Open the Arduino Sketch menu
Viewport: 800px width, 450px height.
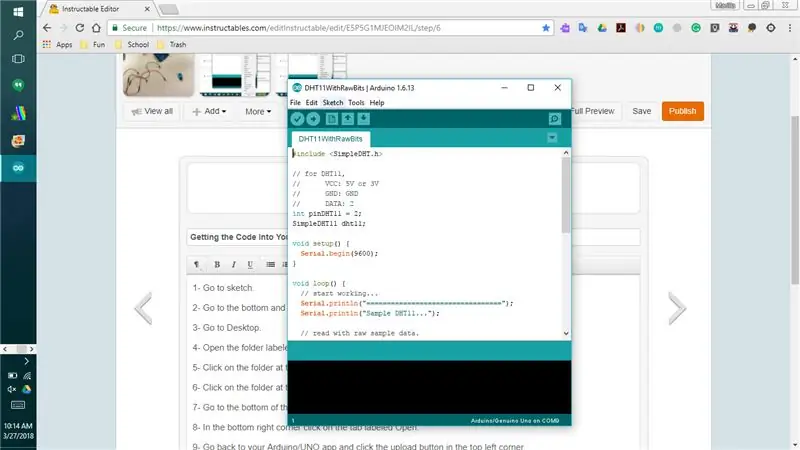[333, 103]
